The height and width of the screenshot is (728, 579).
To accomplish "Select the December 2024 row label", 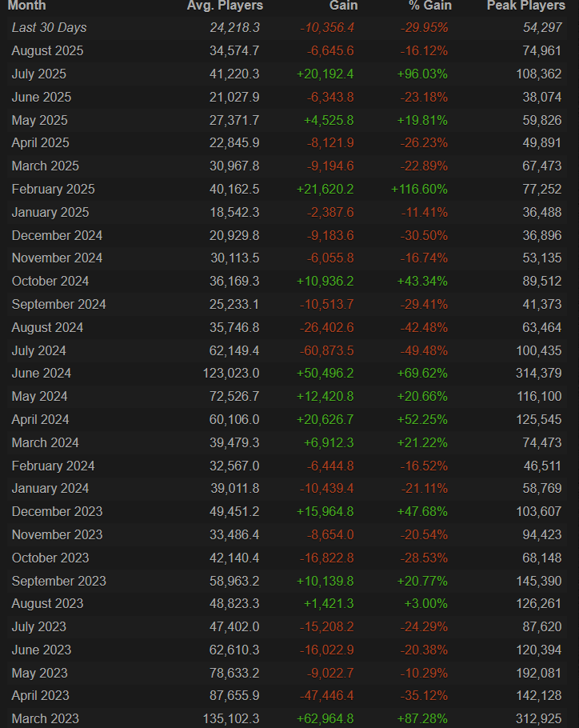I will pyautogui.click(x=57, y=235).
